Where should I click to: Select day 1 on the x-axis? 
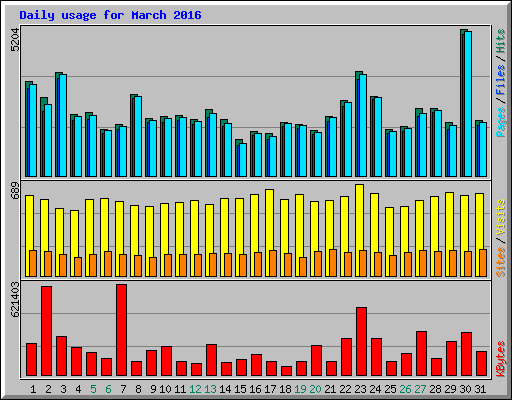(x=33, y=389)
